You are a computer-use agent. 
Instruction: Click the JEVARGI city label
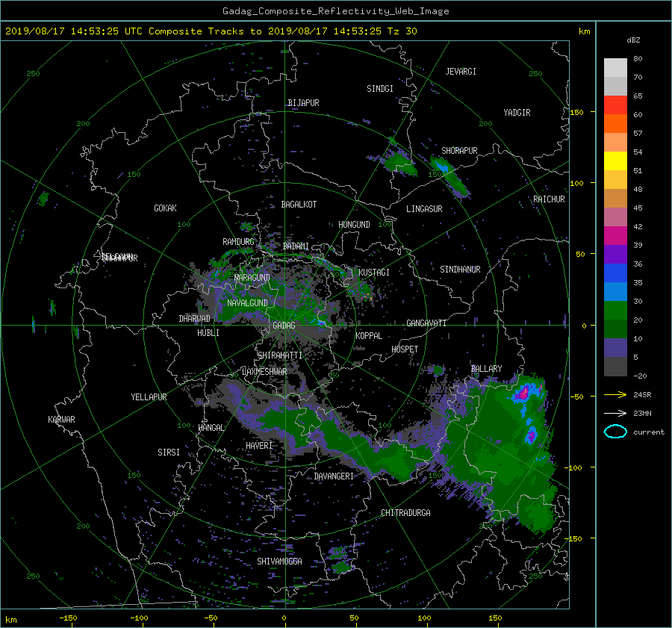461,72
